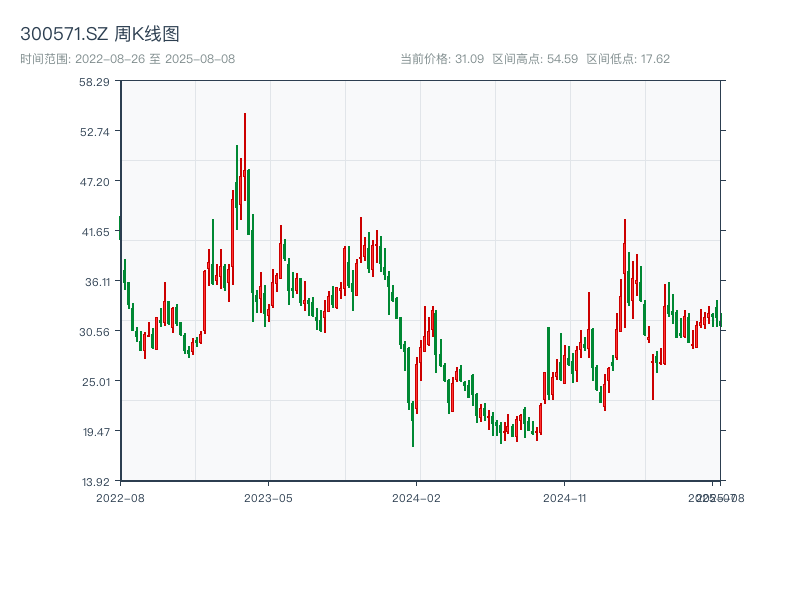This screenshot has width=800, height=600.
Task: Click the x-axis label 2024-02
Action: click(416, 498)
